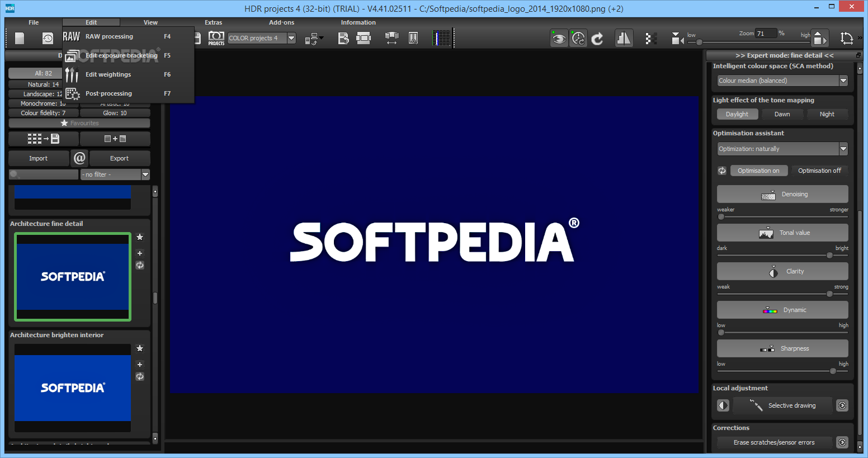This screenshot has height=458, width=868.
Task: Click the combine presets plus icon button
Action: [115, 139]
